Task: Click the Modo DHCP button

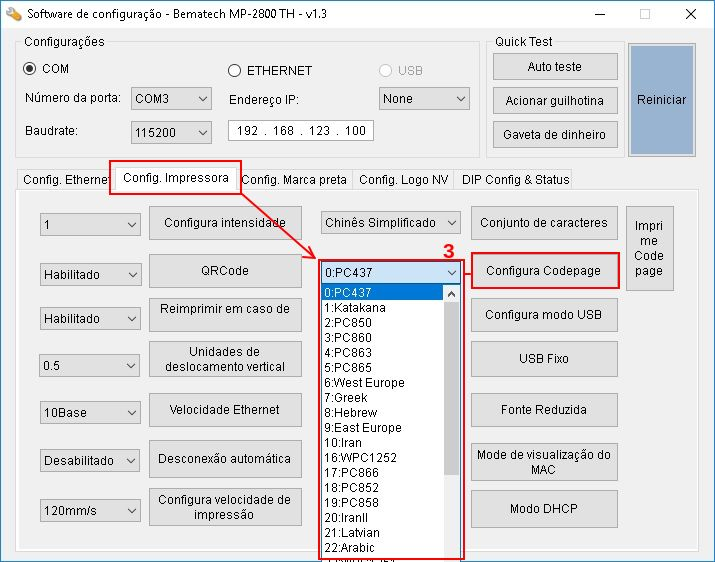Action: (x=544, y=509)
